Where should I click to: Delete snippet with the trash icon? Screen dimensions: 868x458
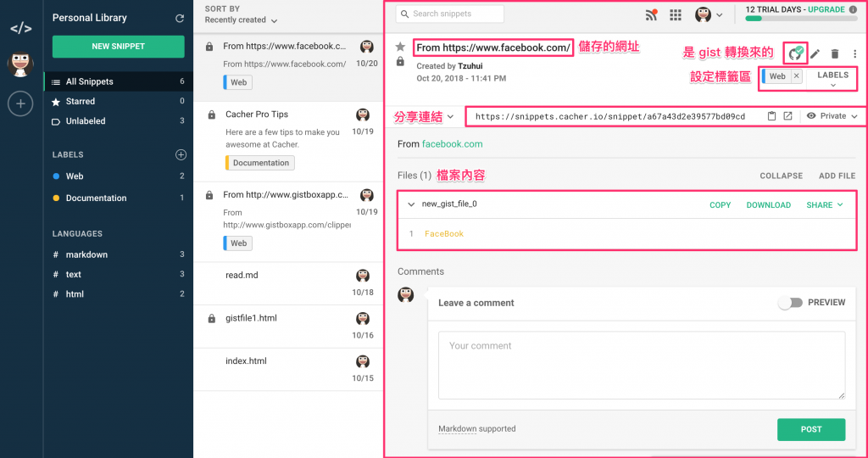pyautogui.click(x=835, y=53)
